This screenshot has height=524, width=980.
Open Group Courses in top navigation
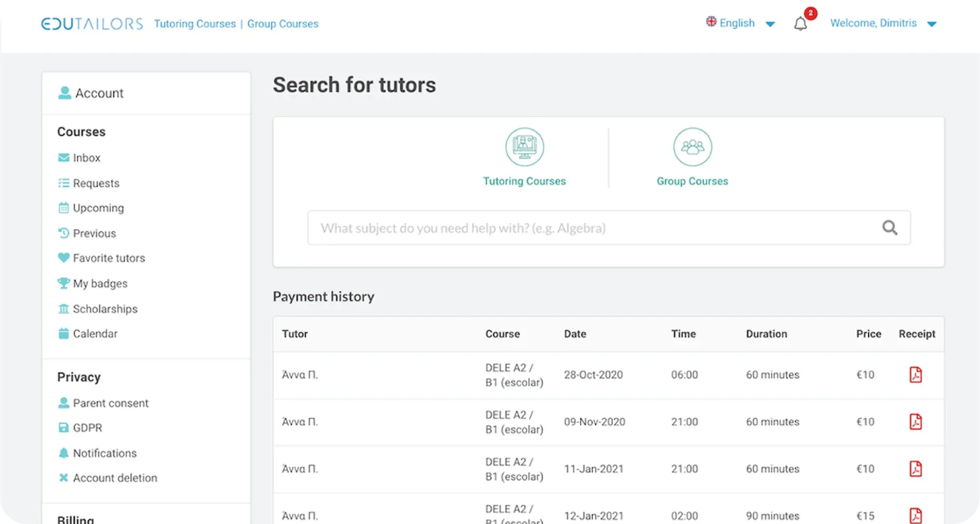[x=283, y=24]
